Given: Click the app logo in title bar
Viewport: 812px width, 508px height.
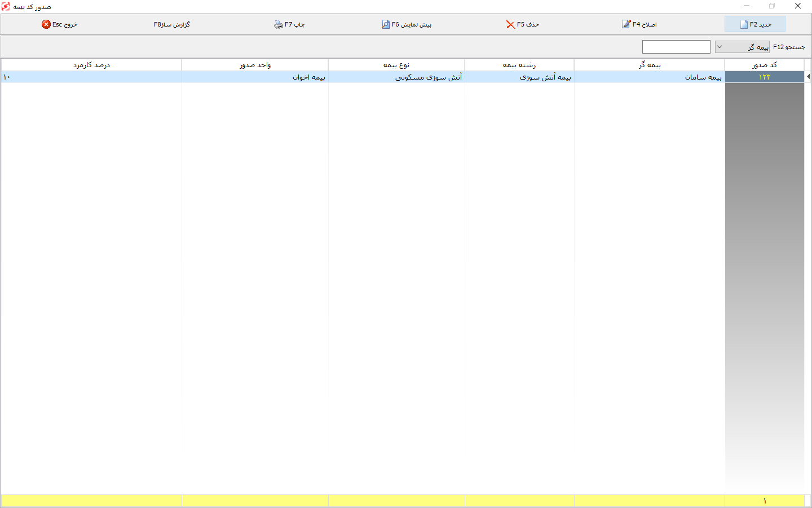Looking at the screenshot, I should [6, 6].
